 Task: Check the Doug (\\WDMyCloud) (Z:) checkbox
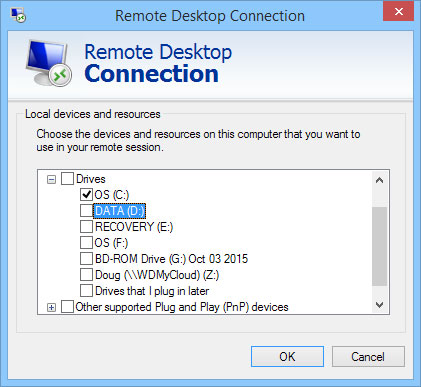(x=86, y=274)
